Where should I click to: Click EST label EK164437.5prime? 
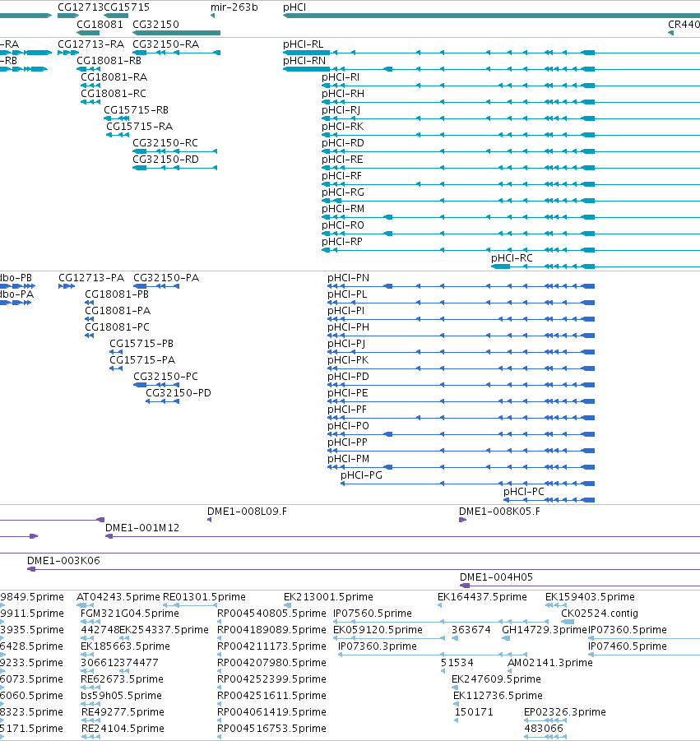coord(482,597)
